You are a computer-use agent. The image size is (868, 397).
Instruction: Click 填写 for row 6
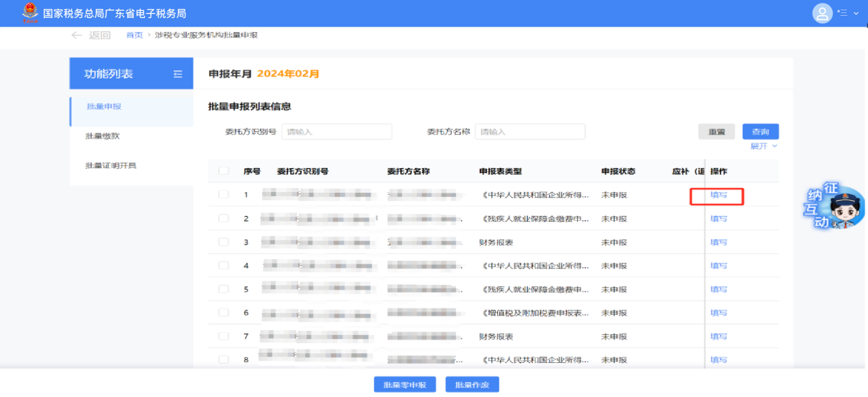coord(718,313)
